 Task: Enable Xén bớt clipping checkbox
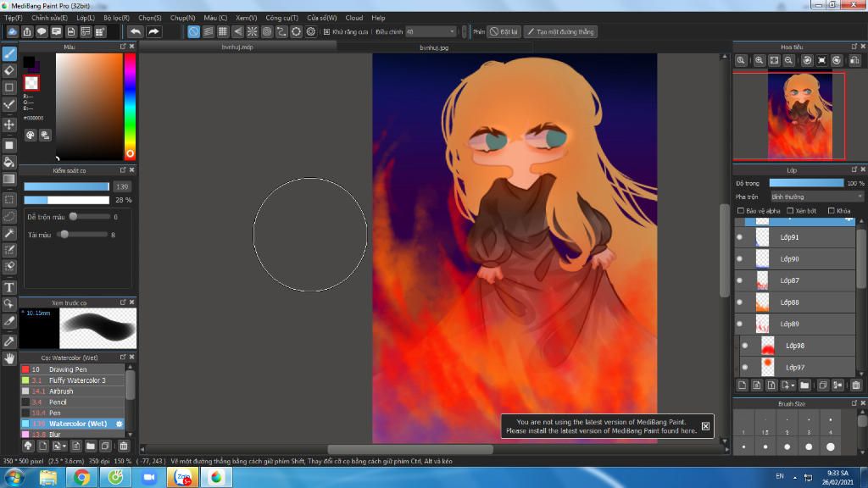coord(790,211)
